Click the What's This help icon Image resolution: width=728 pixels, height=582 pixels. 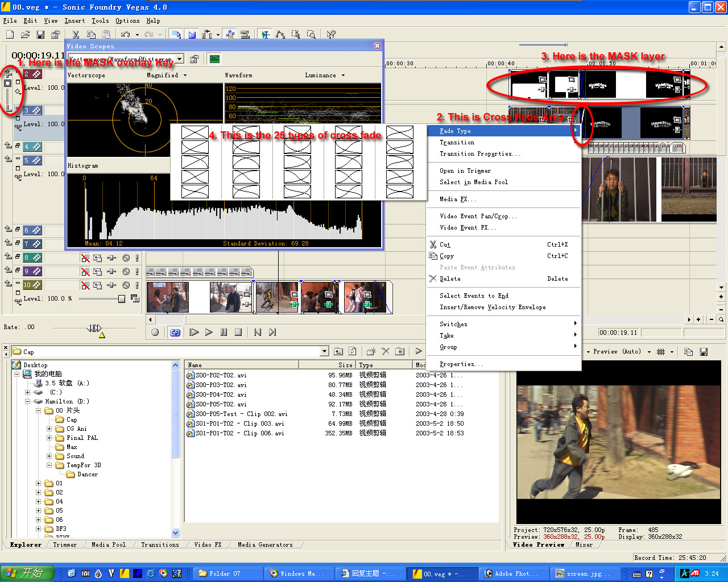click(x=331, y=35)
